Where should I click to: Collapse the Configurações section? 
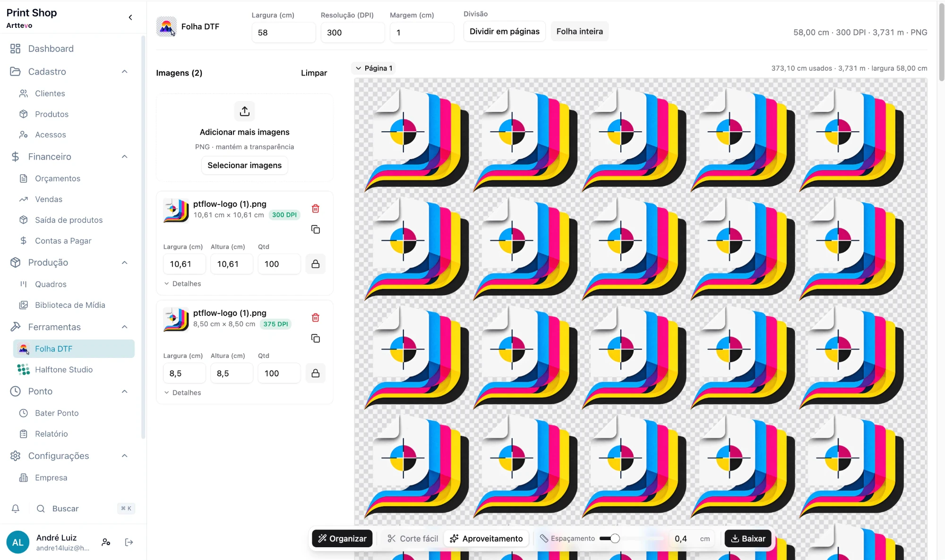click(x=125, y=456)
